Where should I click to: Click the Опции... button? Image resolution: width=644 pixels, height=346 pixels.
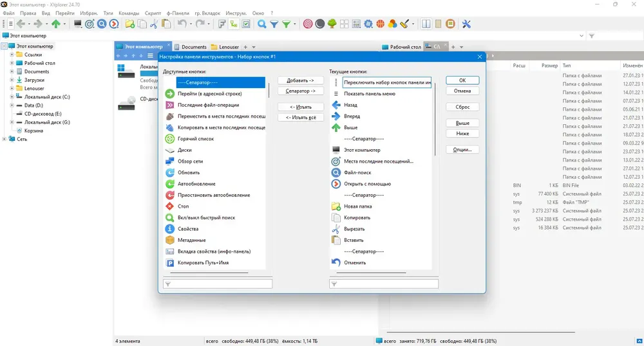(x=462, y=150)
